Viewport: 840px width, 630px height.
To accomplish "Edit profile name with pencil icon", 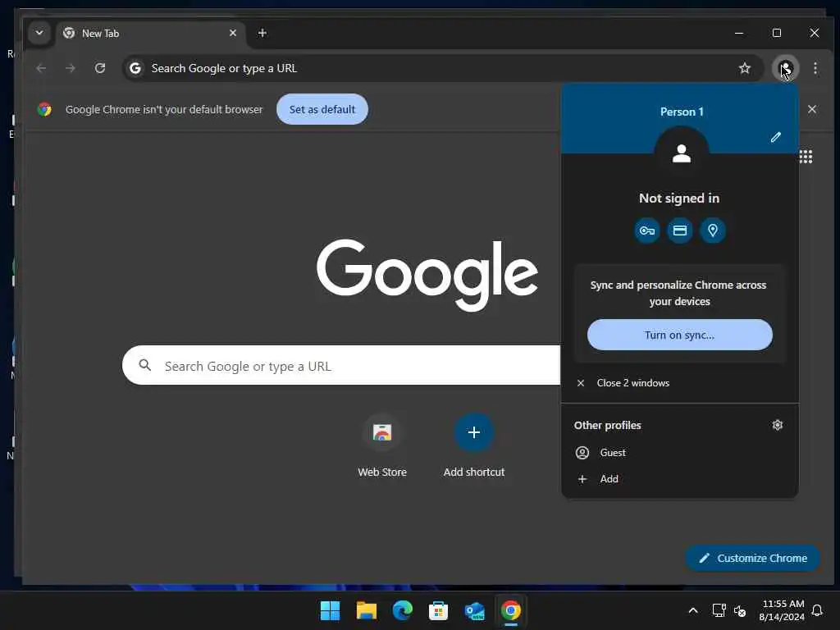I will pos(775,137).
